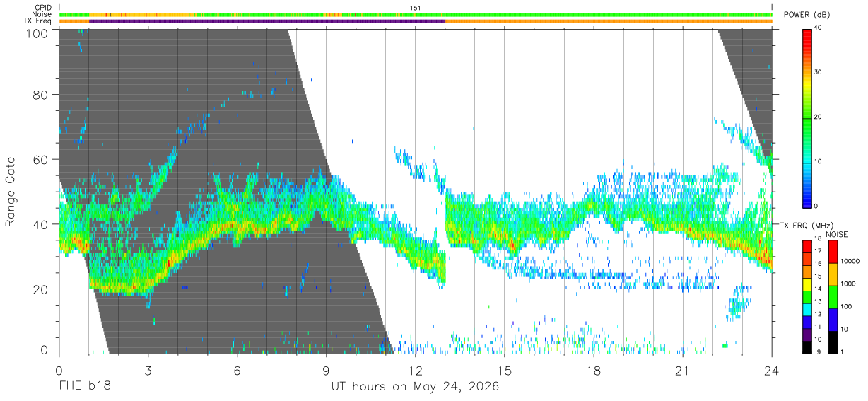Image resolution: width=868 pixels, height=401 pixels.
Task: Click the POWER (dB) color scale bar
Action: (807, 117)
